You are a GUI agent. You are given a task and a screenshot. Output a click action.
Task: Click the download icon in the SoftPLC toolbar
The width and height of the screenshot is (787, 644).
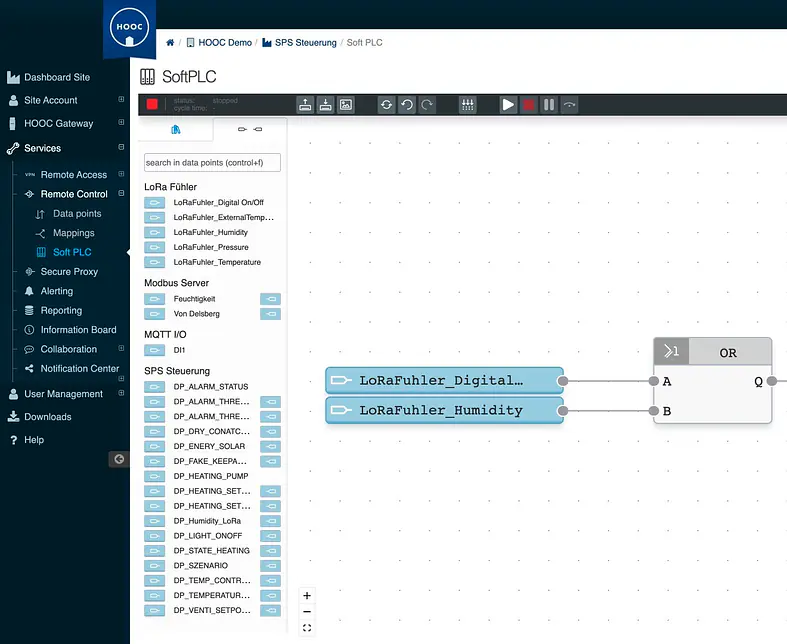click(x=326, y=104)
